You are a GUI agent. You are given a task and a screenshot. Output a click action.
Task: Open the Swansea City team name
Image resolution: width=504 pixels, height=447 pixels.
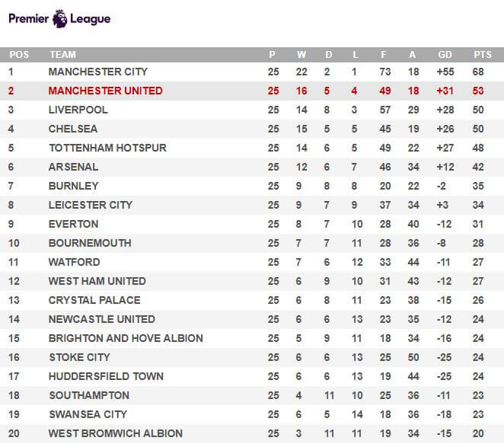[x=88, y=414]
